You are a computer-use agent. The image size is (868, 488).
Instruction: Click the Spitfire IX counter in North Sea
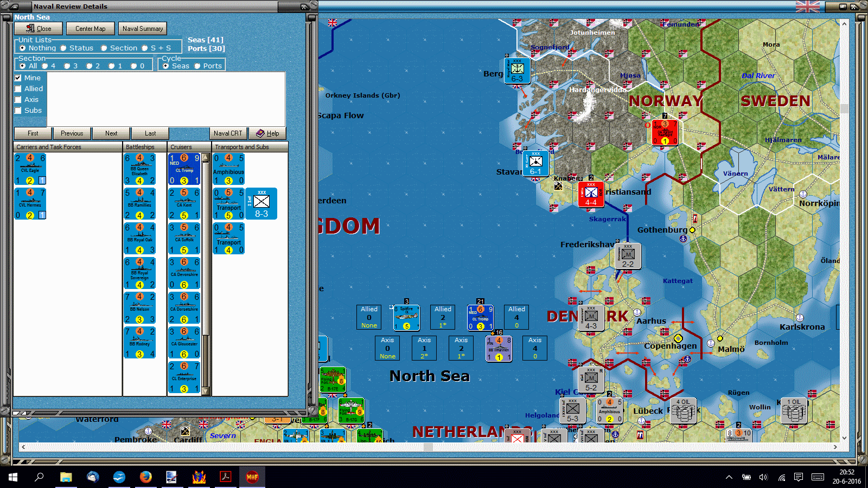coord(406,318)
